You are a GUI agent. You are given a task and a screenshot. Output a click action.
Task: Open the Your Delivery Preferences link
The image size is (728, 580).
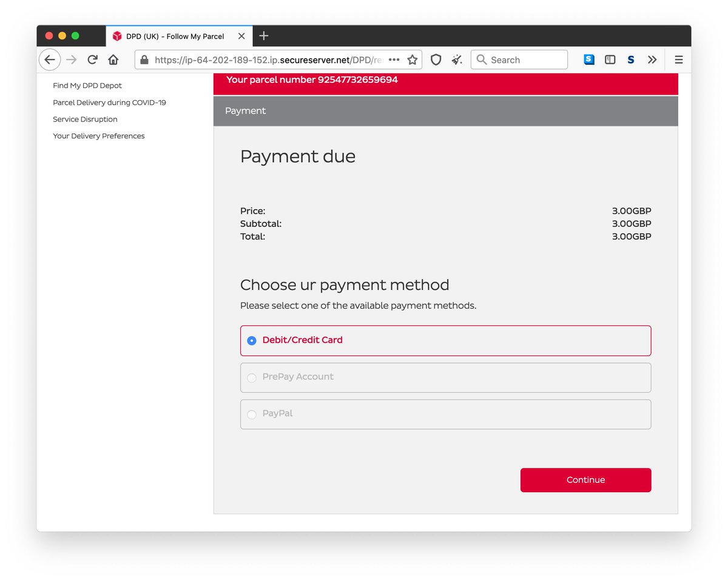pos(98,136)
